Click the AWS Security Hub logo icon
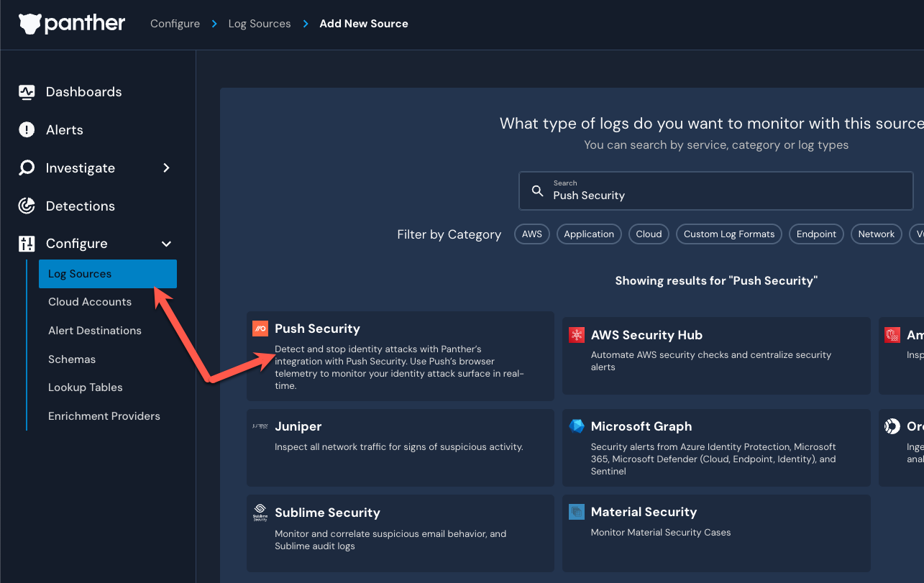The height and width of the screenshot is (583, 924). 577,335
